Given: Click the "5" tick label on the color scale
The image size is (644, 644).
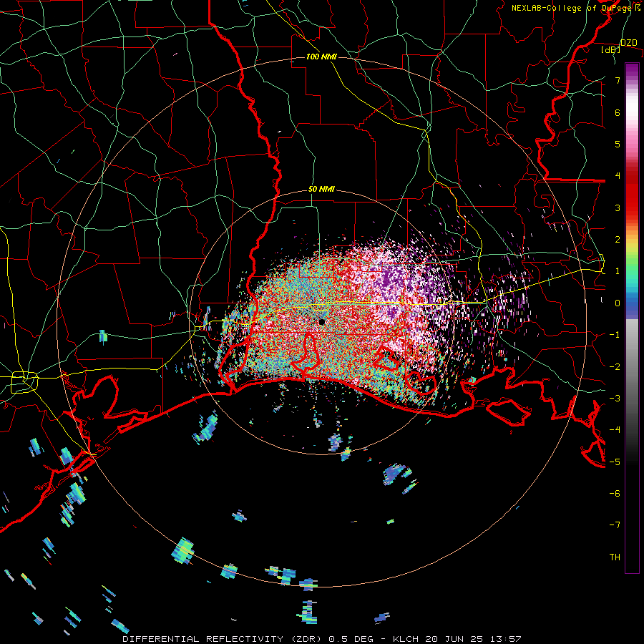Looking at the screenshot, I should (618, 144).
